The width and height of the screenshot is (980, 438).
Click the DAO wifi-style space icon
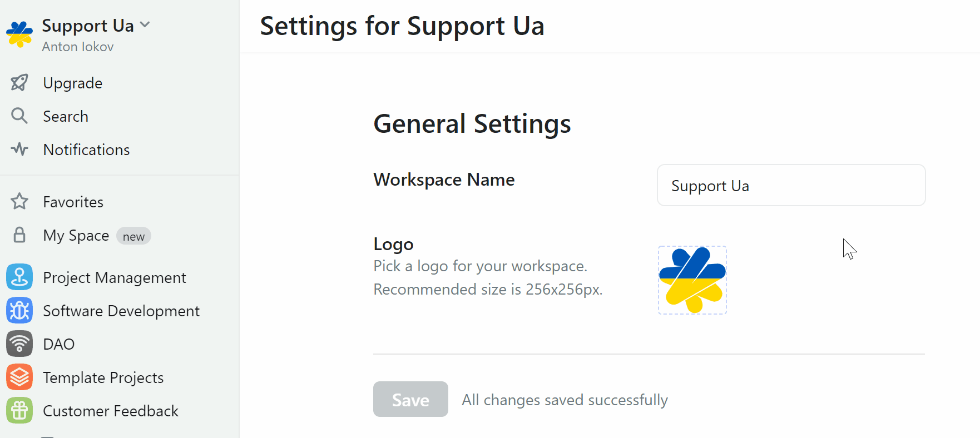[19, 344]
